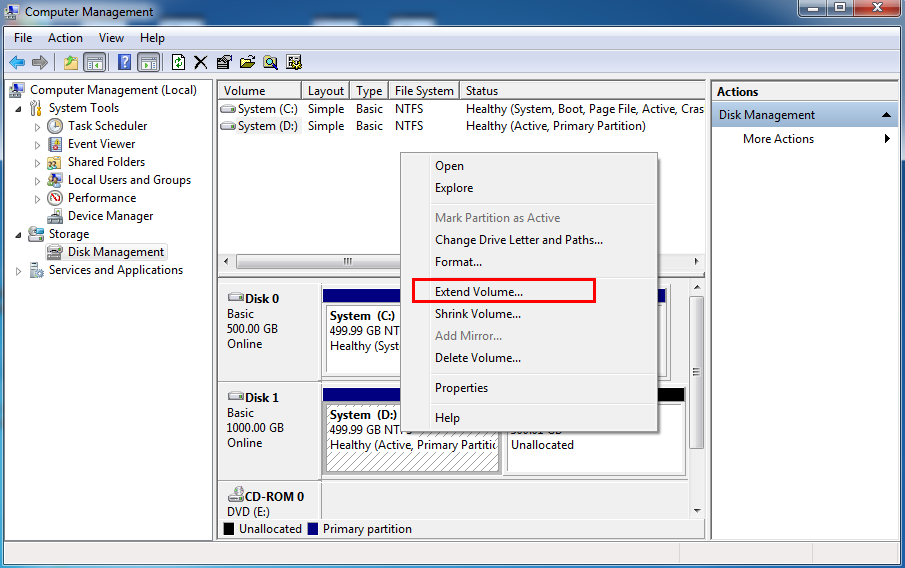Expand the Performance node arrow
905x568 pixels.
tap(38, 199)
